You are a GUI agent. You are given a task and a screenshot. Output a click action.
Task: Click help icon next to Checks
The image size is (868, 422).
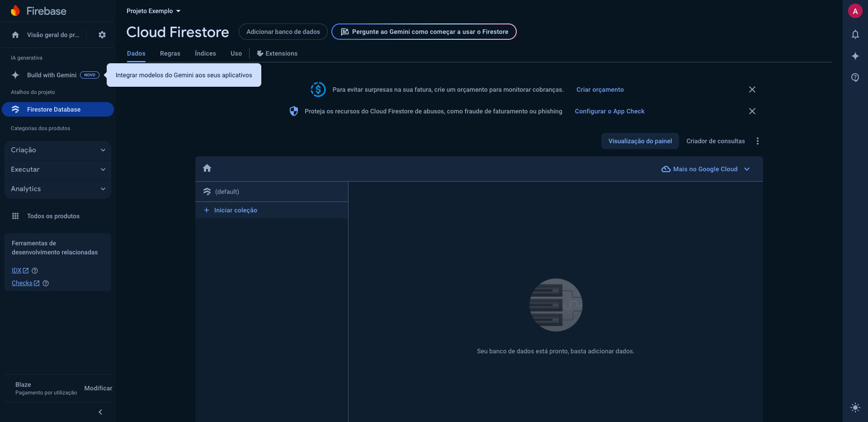(x=46, y=283)
